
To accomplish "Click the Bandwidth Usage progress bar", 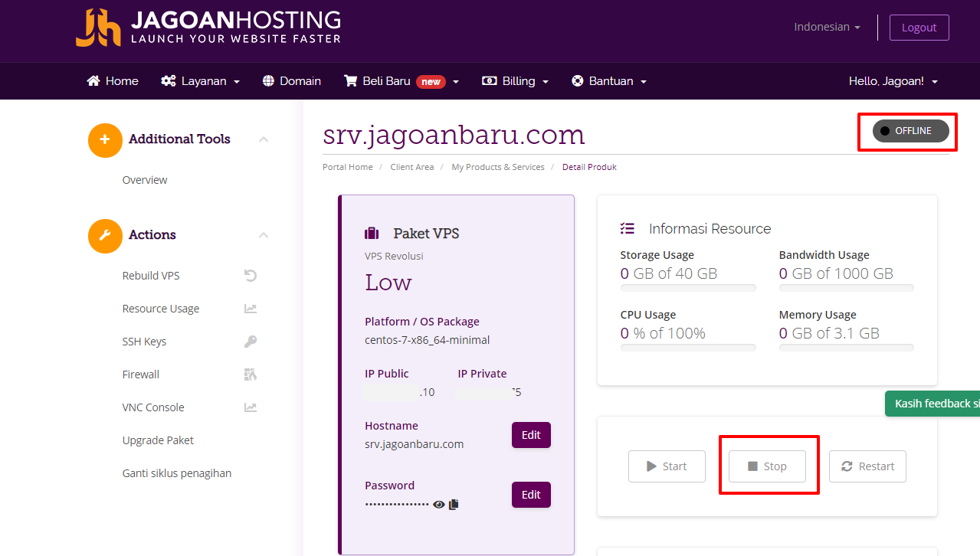I will (x=847, y=288).
